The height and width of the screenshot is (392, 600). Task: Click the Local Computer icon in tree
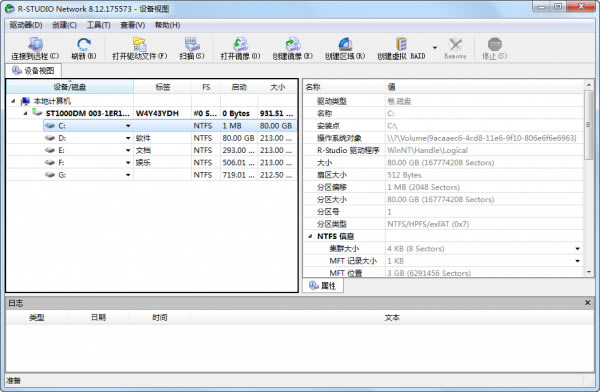(25, 101)
